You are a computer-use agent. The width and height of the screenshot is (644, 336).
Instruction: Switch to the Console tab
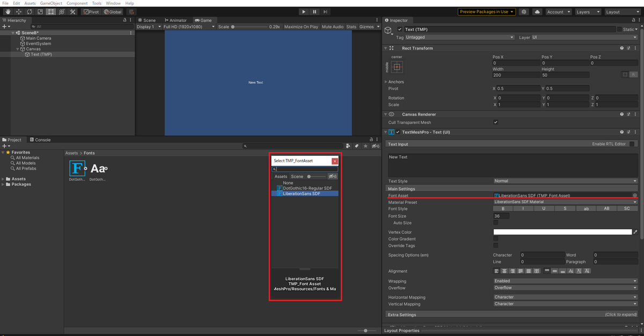40,140
